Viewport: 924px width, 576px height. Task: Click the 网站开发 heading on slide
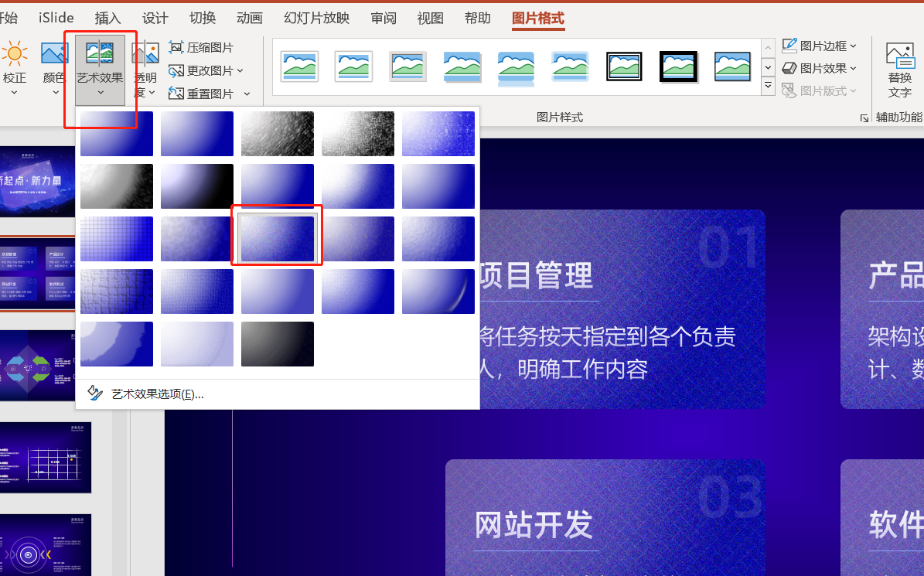coord(534,525)
